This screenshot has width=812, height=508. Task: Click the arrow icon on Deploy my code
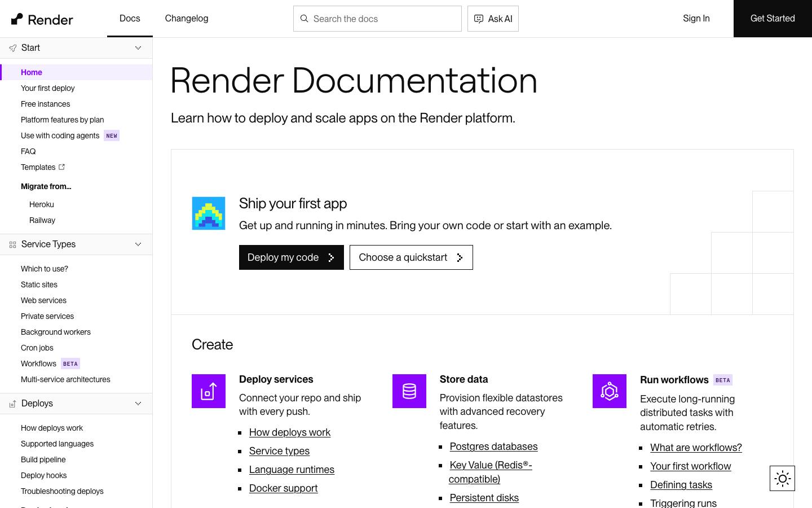coord(332,257)
